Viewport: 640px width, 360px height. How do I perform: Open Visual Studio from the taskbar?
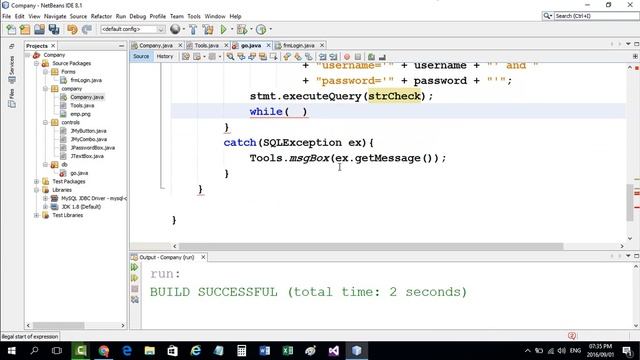333,351
